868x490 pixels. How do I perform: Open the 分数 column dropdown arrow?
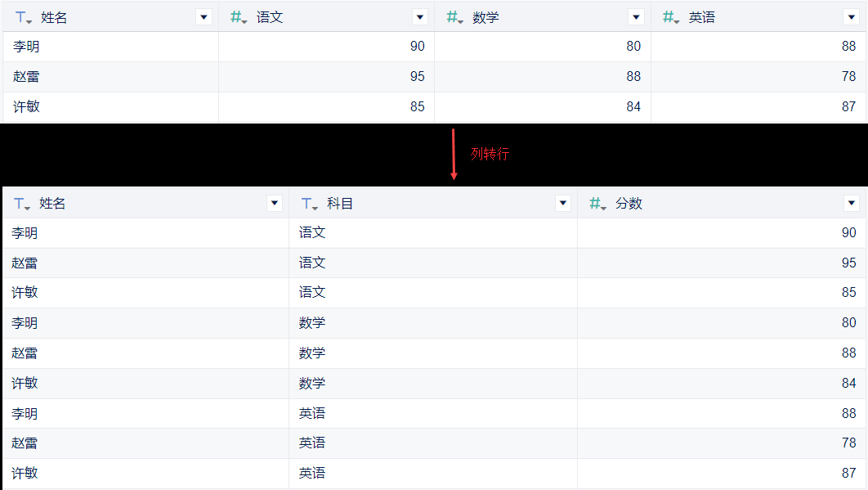click(852, 204)
